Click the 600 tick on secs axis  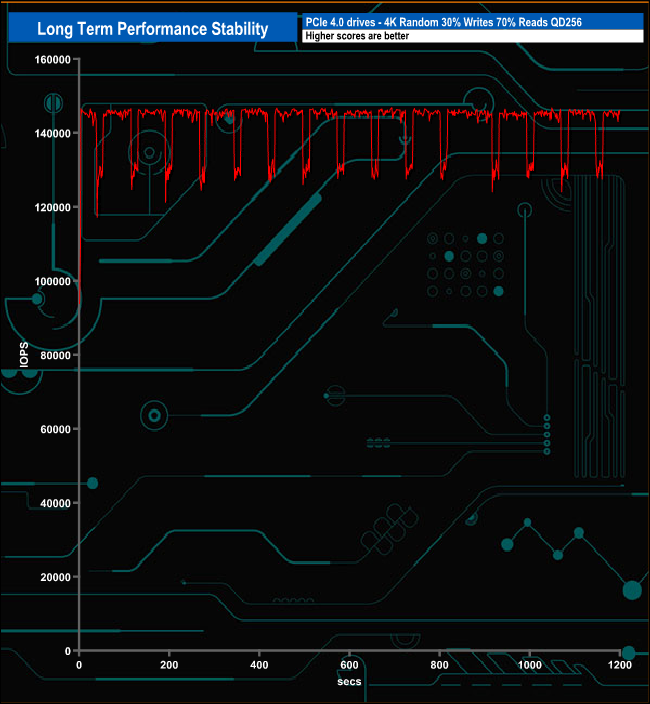[349, 665]
